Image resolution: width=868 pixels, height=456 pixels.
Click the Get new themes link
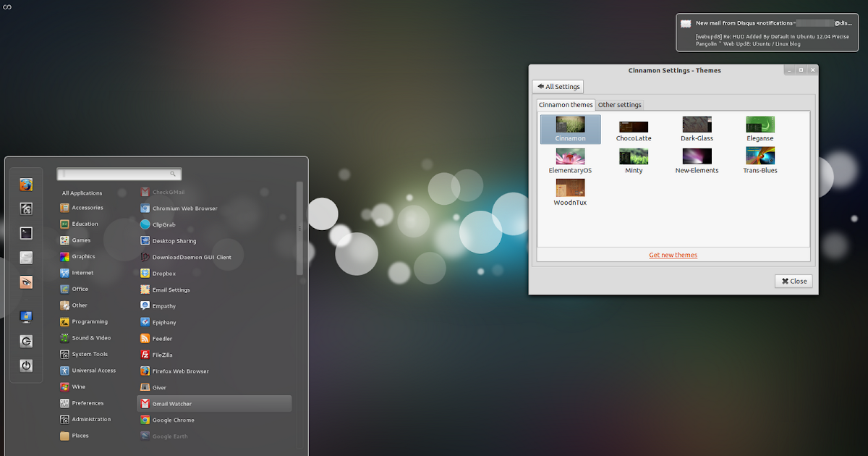673,255
